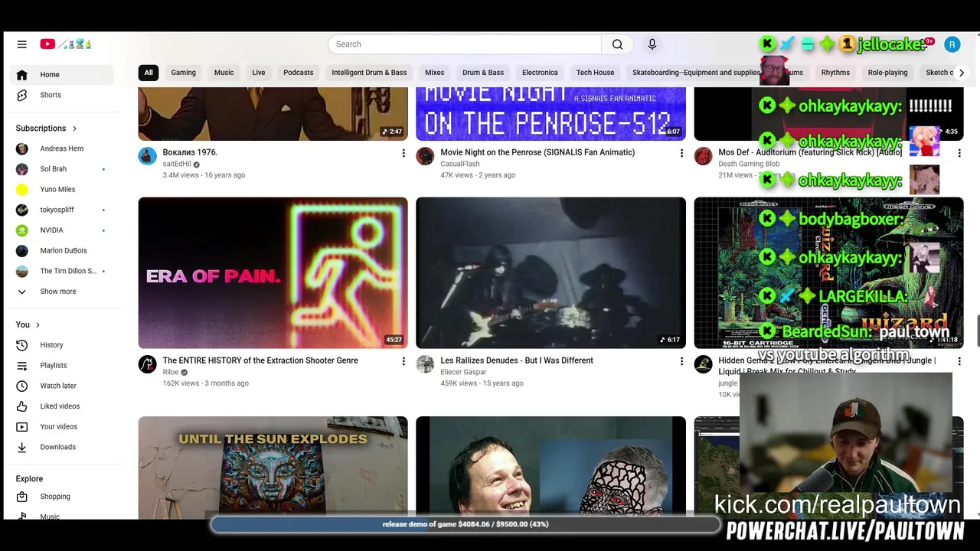Select Intelligent Drum & Bass chip
The height and width of the screenshot is (551, 980).
pos(369,73)
